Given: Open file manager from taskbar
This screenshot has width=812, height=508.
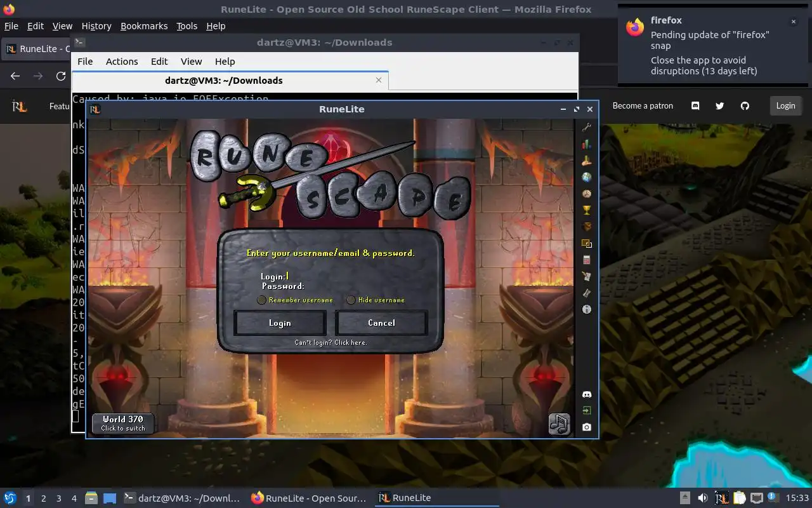Looking at the screenshot, I should (91, 498).
